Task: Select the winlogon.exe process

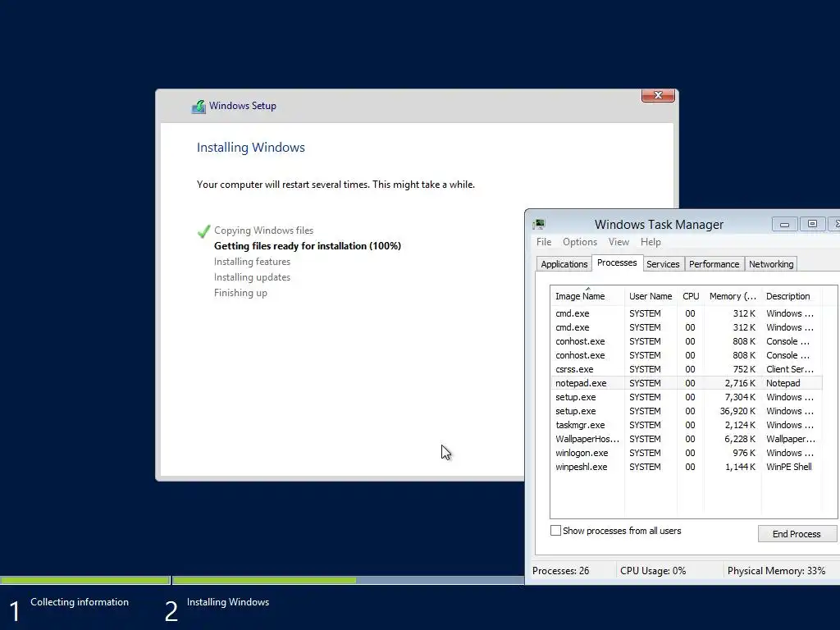Action: 686,453
